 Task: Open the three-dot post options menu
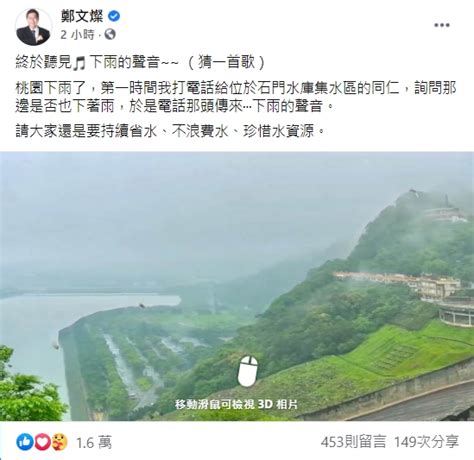[442, 25]
